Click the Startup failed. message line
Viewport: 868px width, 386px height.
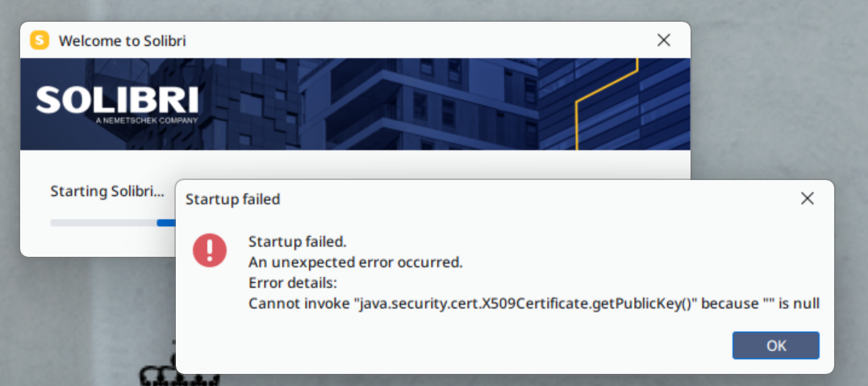[298, 241]
